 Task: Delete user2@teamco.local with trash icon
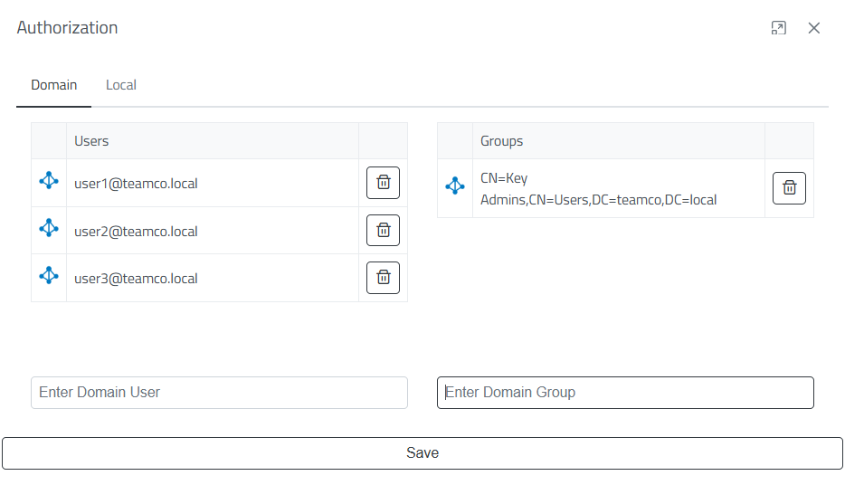(x=383, y=231)
